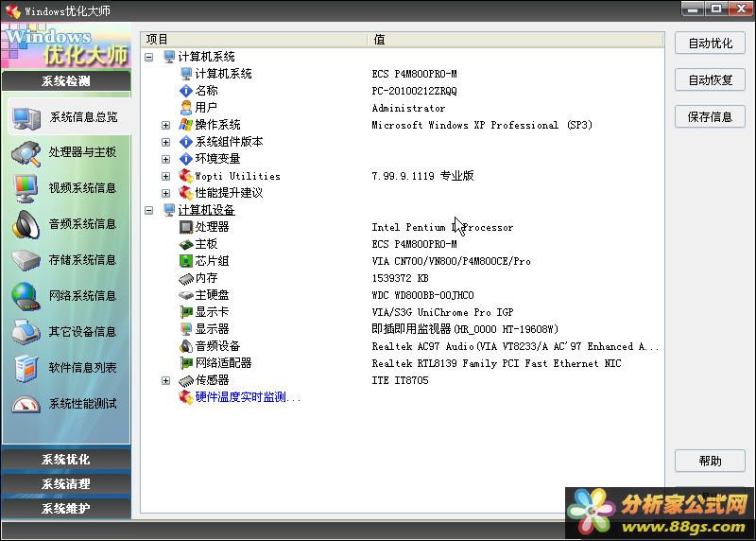Click the 性能提升建议 icon
The width and height of the screenshot is (756, 541).
(x=185, y=193)
